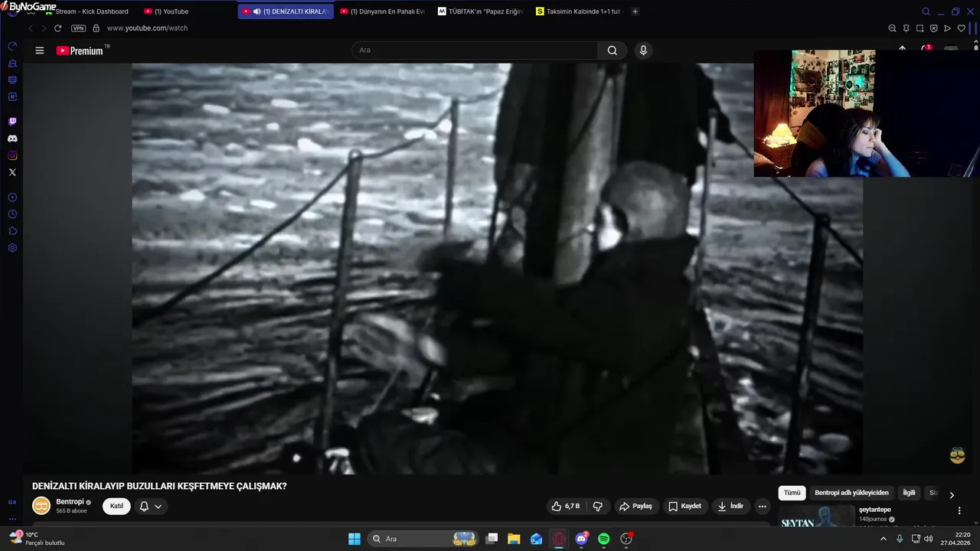Select the İlgili filter chip
The height and width of the screenshot is (551, 980).
[909, 493]
